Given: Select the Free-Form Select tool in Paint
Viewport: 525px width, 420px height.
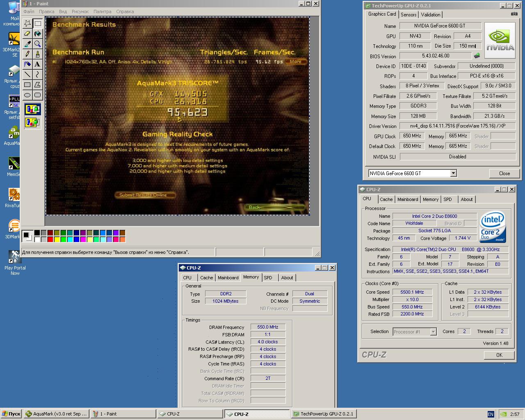Looking at the screenshot, I should [27, 23].
